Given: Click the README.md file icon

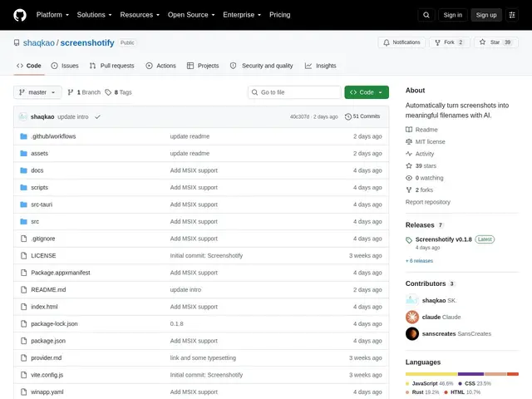Looking at the screenshot, I should coord(23,290).
